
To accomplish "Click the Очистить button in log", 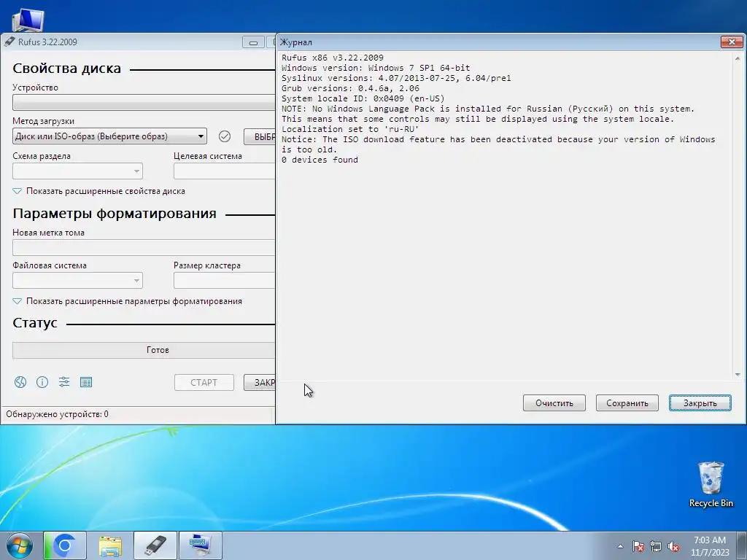I will click(554, 402).
